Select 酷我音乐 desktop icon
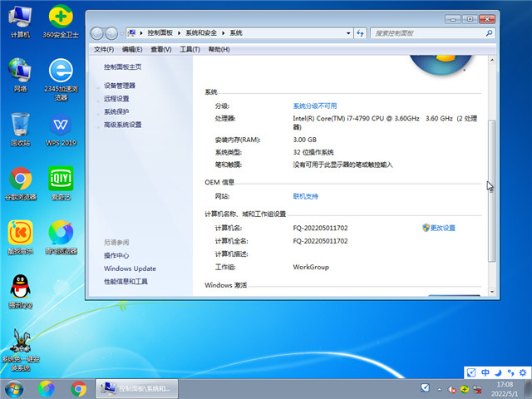The width and height of the screenshot is (532, 399). pos(20,238)
